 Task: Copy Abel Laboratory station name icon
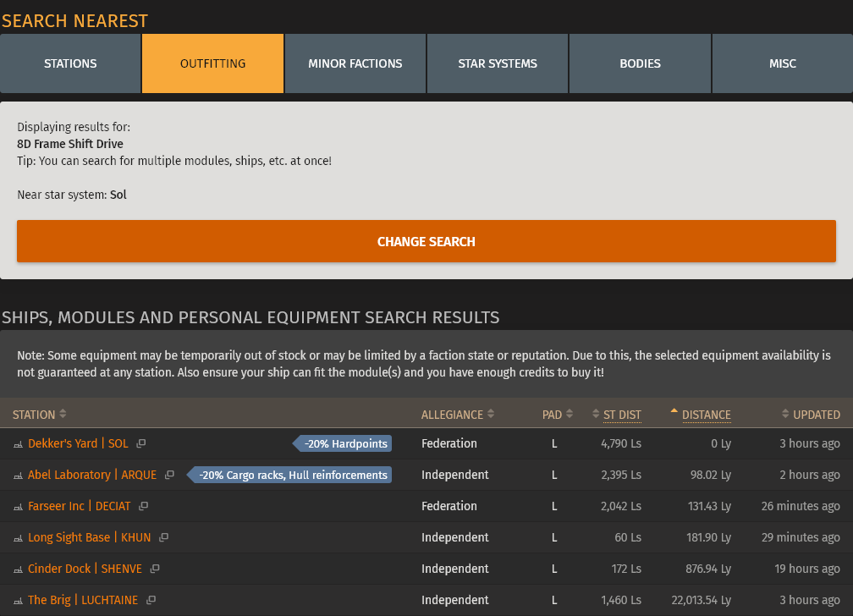(170, 475)
